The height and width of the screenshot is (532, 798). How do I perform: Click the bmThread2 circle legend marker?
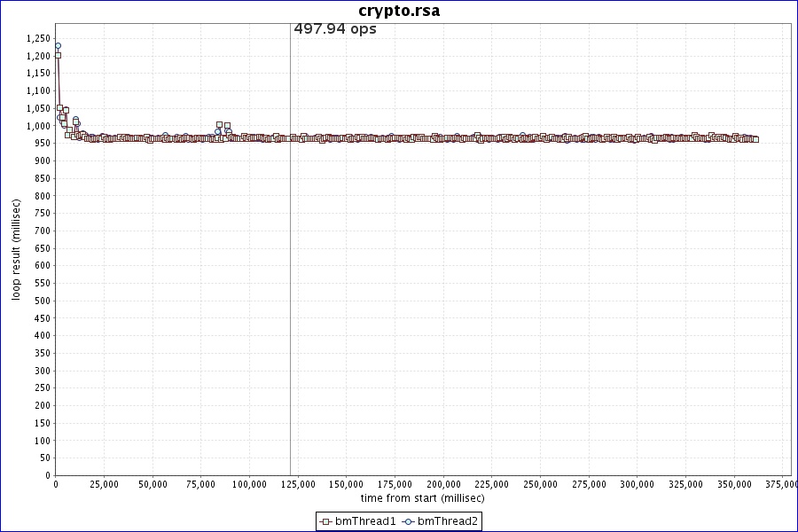click(x=409, y=521)
